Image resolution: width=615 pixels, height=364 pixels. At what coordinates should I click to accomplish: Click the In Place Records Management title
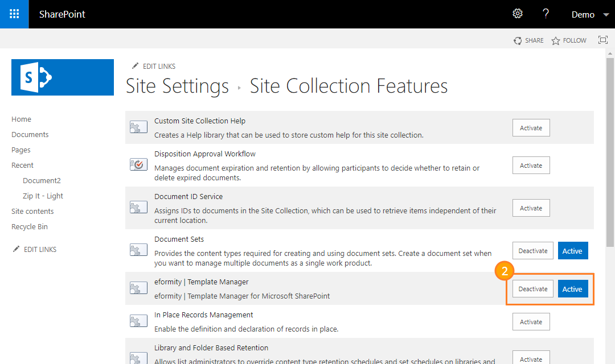(203, 315)
